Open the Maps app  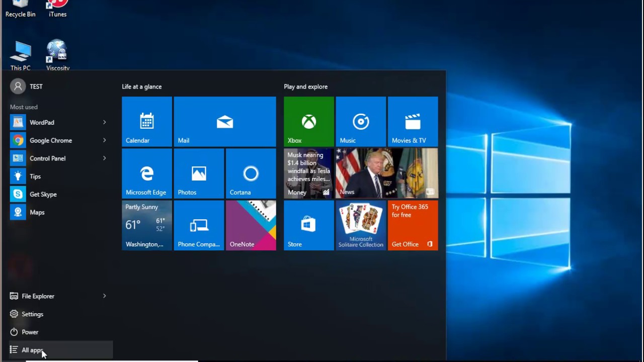click(60, 212)
